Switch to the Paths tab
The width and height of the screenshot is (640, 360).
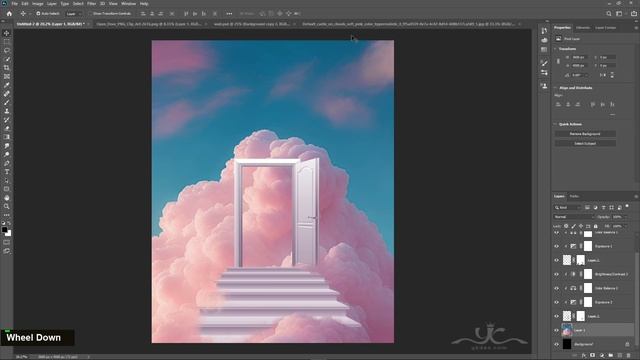(574, 196)
